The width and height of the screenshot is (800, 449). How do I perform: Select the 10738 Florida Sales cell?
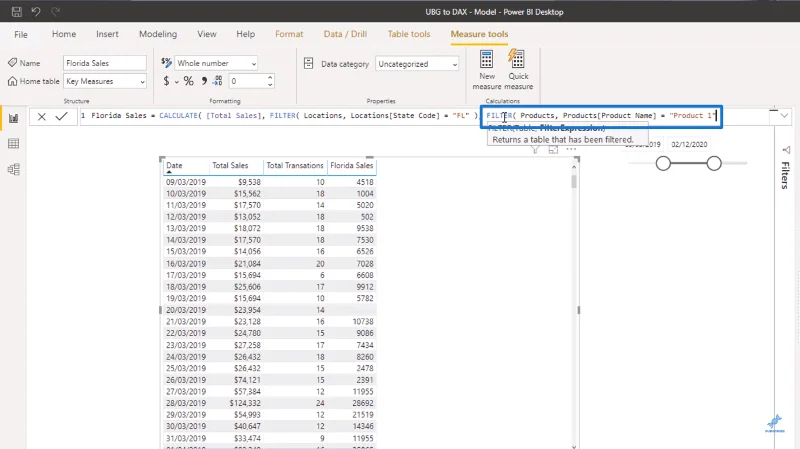coord(362,321)
